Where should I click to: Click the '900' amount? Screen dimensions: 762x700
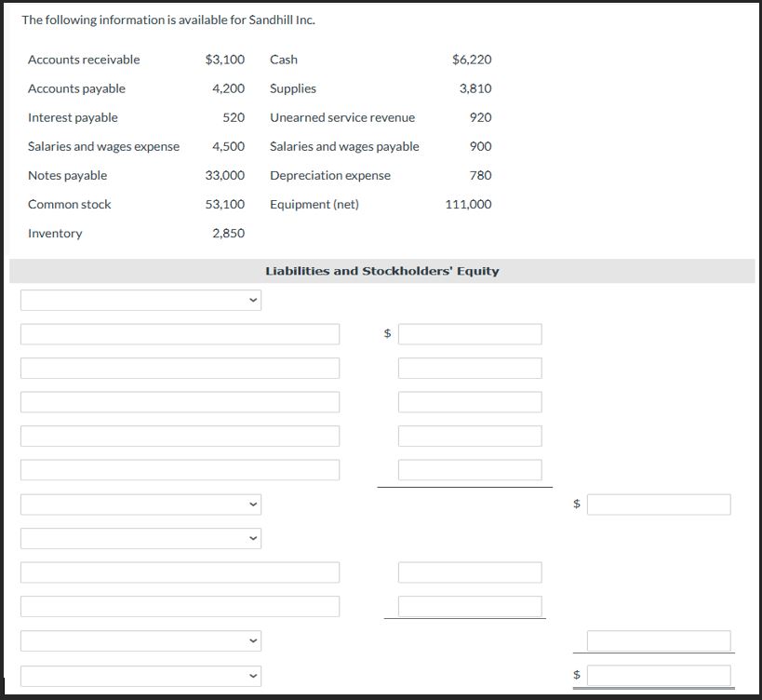[481, 147]
